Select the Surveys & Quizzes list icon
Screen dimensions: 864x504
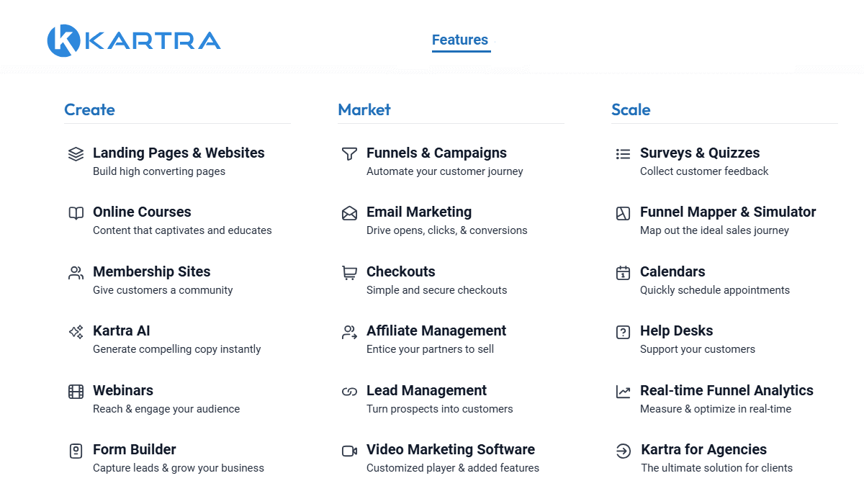[623, 153]
